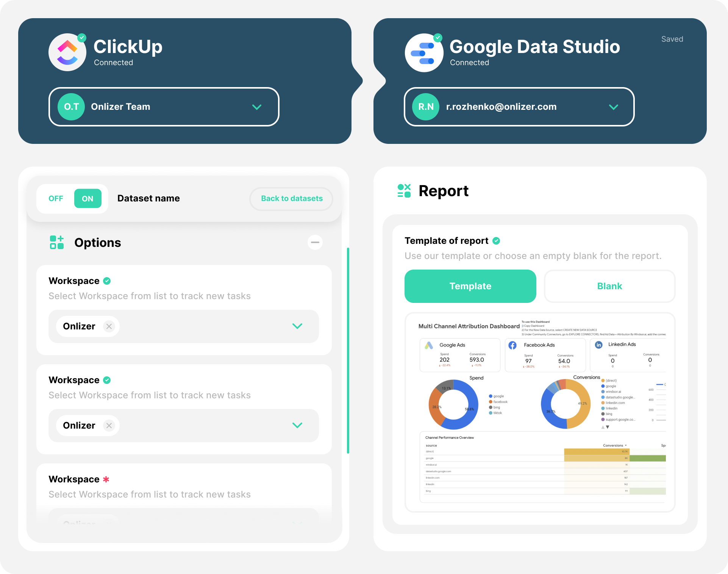Click the ClickUp logo icon
The image size is (728, 574).
coord(67,52)
